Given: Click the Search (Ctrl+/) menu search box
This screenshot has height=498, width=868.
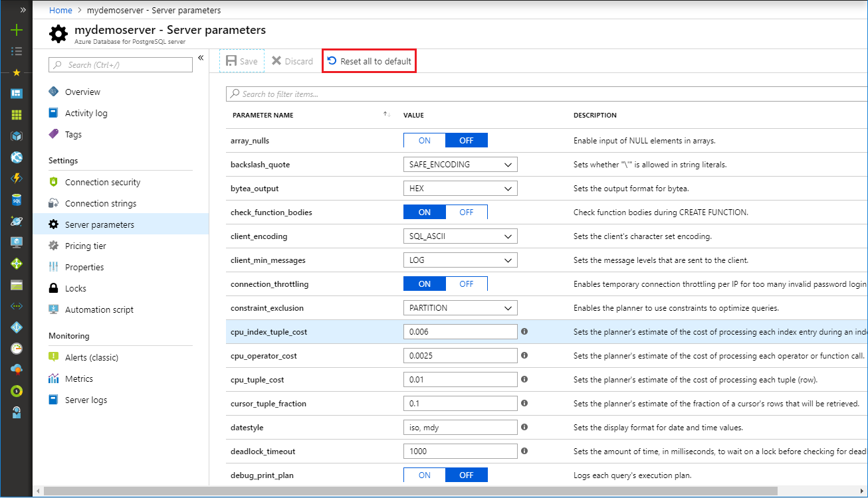Looking at the screenshot, I should click(120, 64).
